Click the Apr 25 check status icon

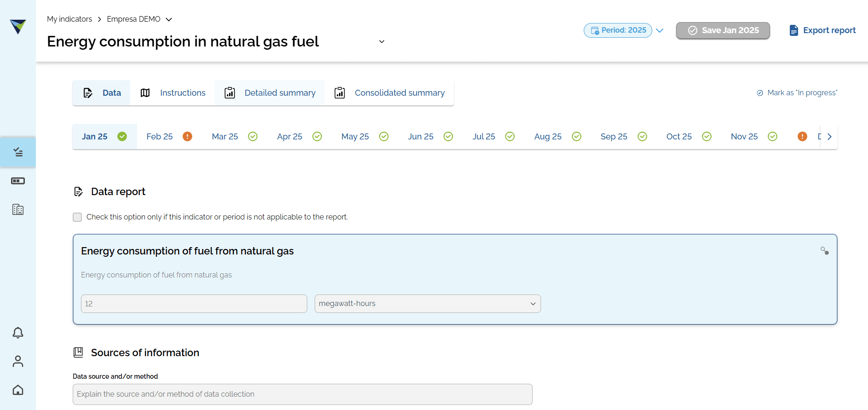pyautogui.click(x=317, y=137)
